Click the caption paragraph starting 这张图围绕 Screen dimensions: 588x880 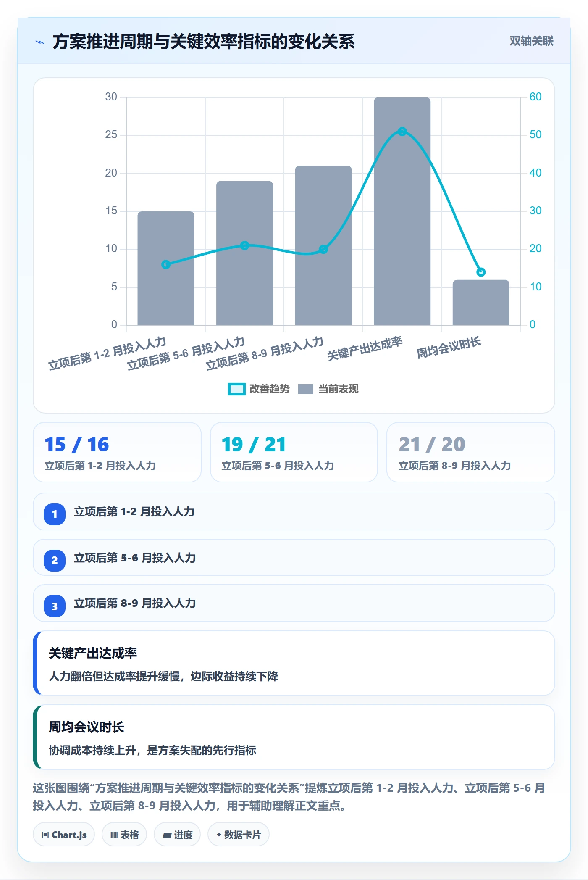click(289, 797)
